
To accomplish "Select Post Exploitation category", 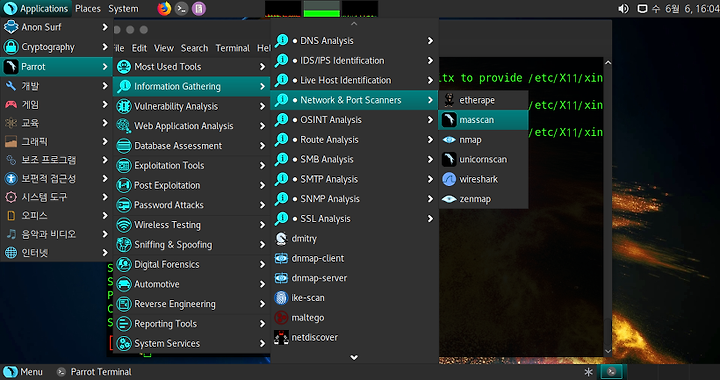I will (191, 185).
